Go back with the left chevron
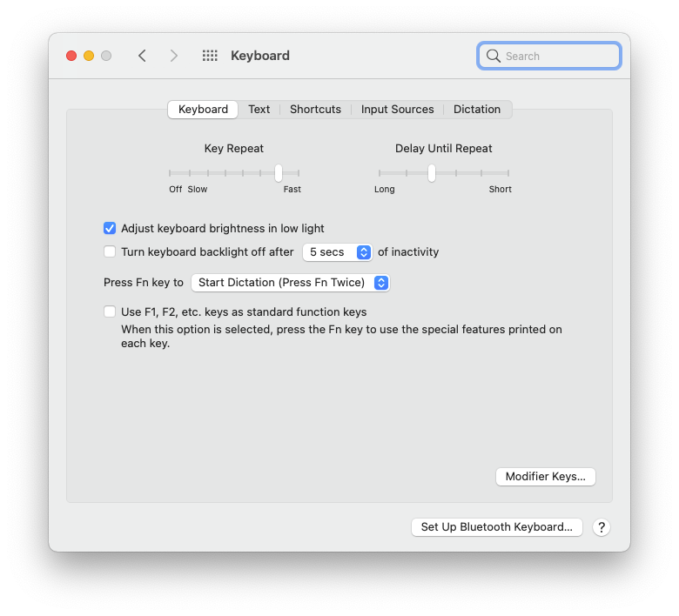Screen dimensions: 679x616 click(142, 56)
